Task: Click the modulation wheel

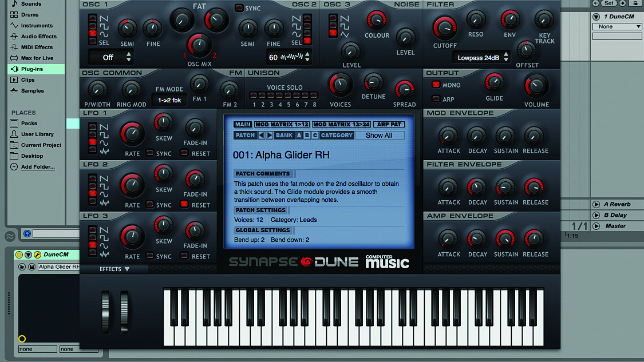Action: tap(124, 311)
